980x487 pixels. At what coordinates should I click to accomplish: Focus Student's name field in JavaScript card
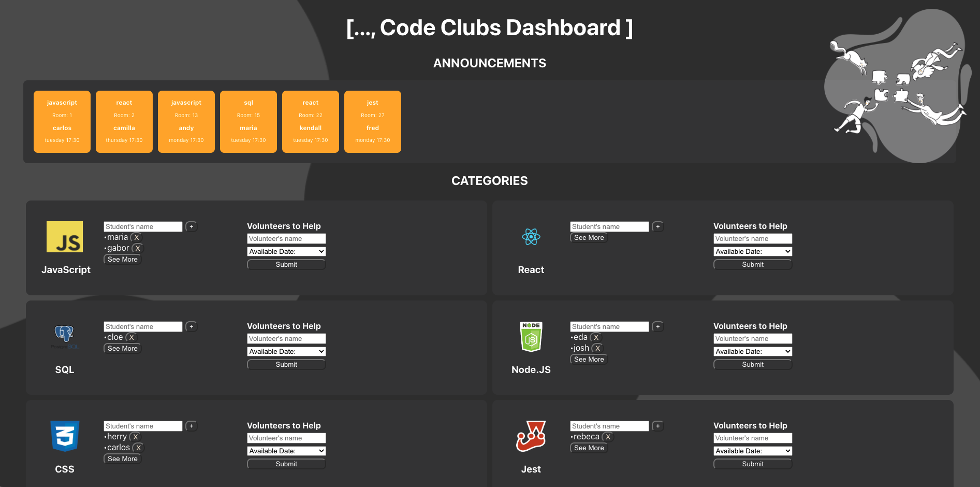tap(143, 226)
